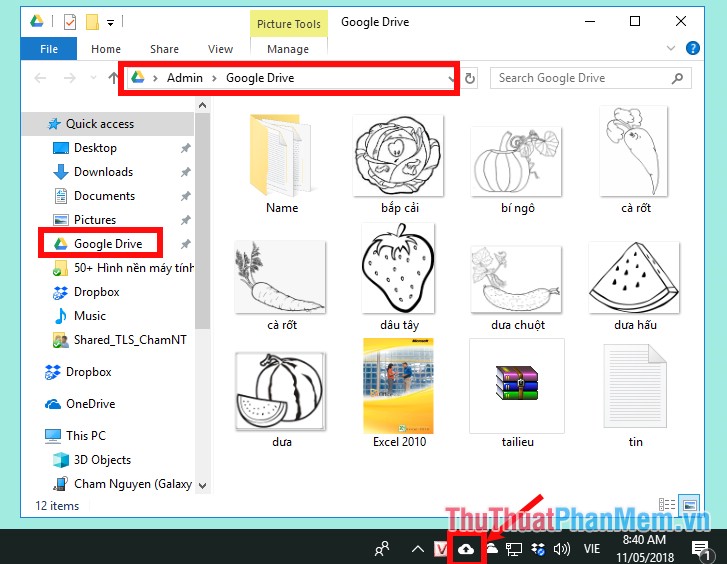This screenshot has width=727, height=564.
Task: Open the recent locations dropdown
Action: 93,77
